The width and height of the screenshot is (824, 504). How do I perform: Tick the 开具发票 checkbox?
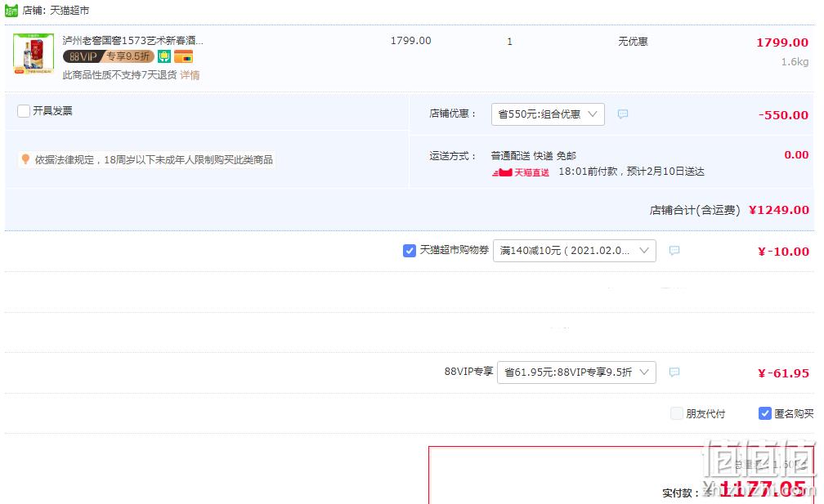click(24, 111)
